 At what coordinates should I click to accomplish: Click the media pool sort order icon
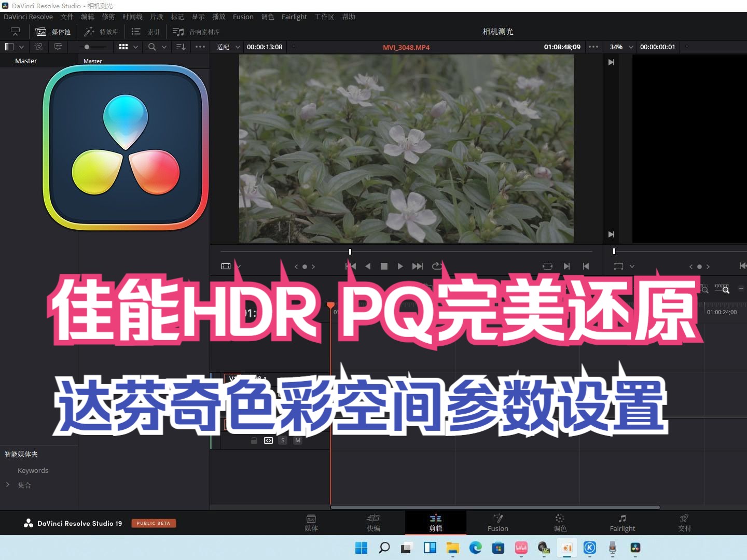point(181,47)
